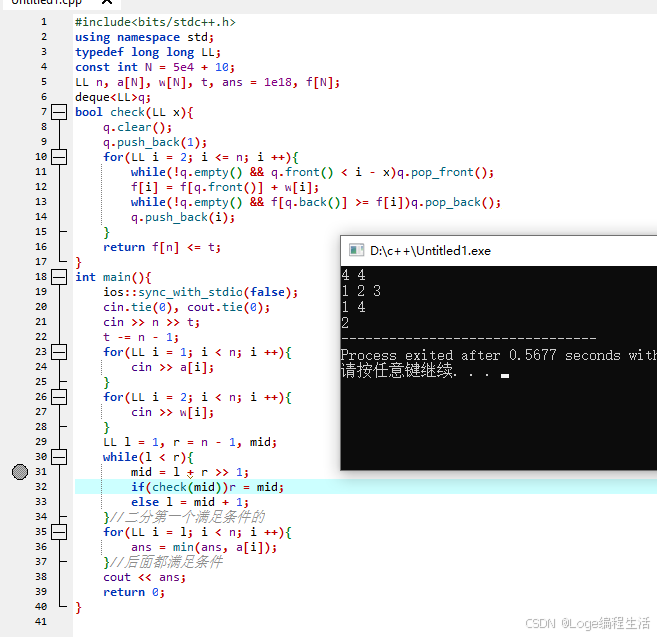Click 'typedef long long LL;' line
This screenshot has width=657, height=637.
(x=148, y=52)
